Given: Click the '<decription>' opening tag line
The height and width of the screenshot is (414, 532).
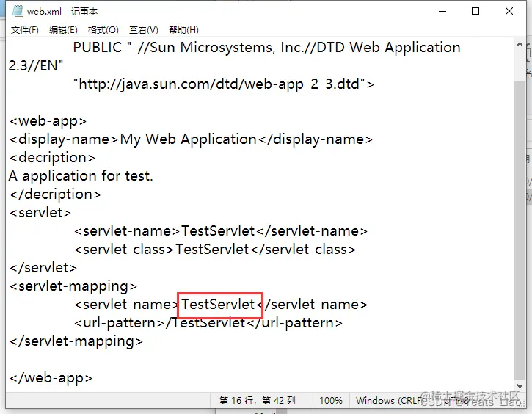Looking at the screenshot, I should (x=52, y=158).
